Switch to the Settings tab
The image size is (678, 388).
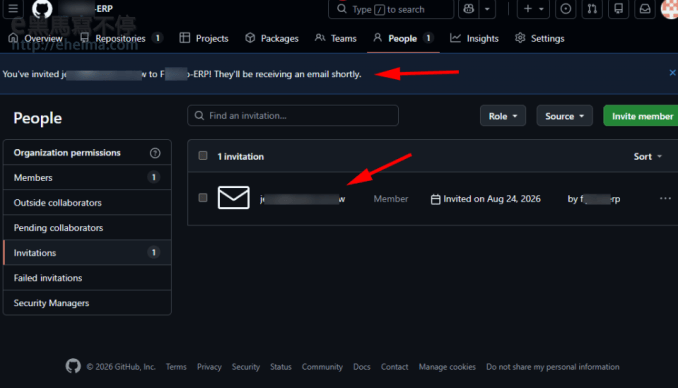pos(540,38)
